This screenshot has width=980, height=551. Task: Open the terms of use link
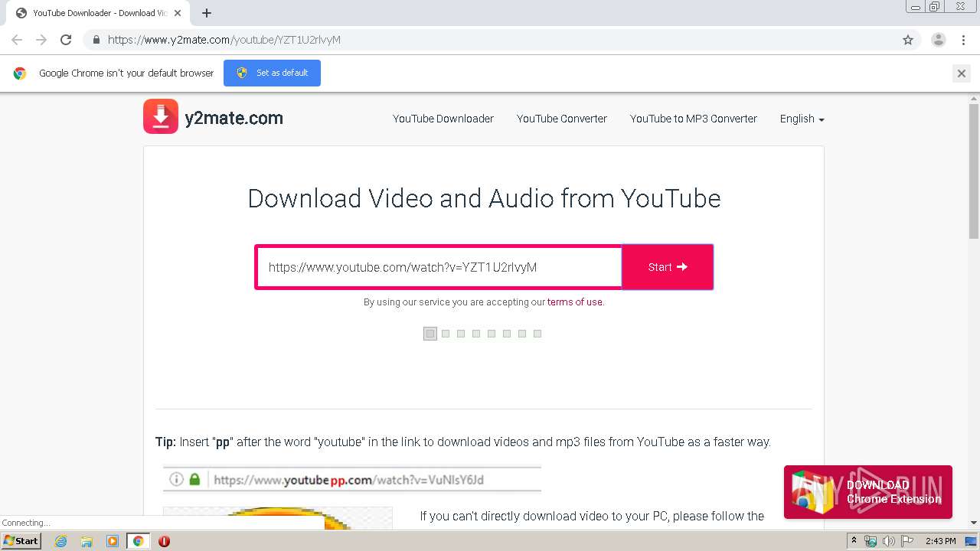pyautogui.click(x=574, y=302)
